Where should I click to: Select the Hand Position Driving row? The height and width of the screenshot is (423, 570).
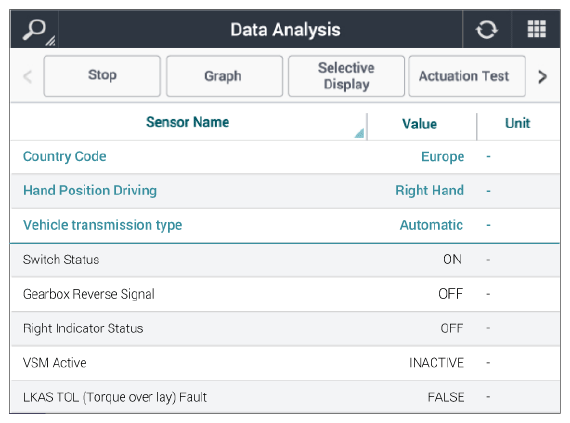tap(285, 191)
